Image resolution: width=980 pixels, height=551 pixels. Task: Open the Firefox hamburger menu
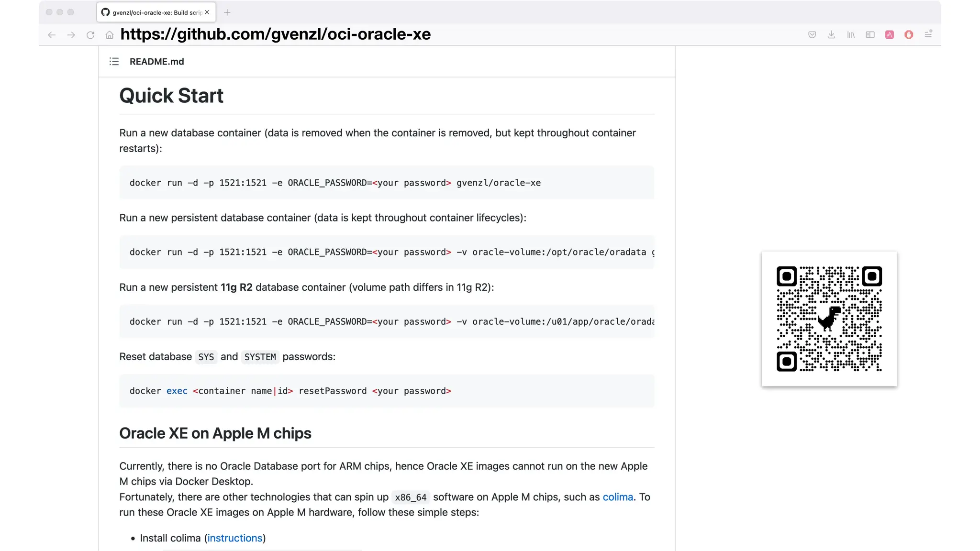click(x=928, y=34)
